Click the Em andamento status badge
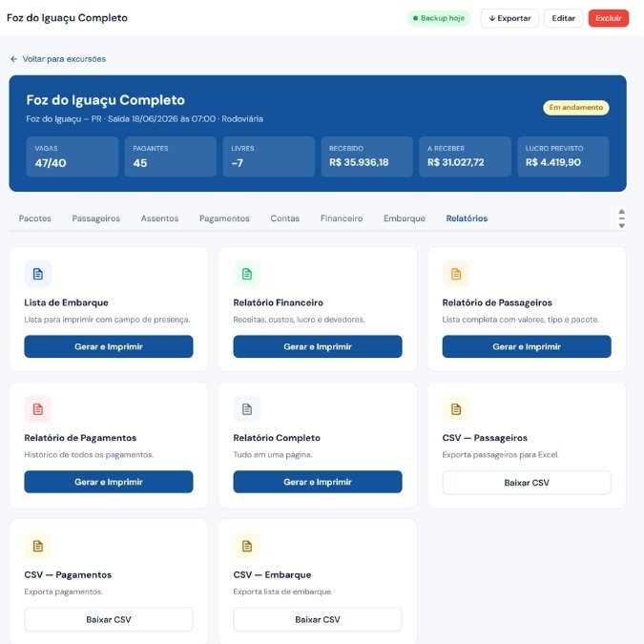 coord(576,107)
